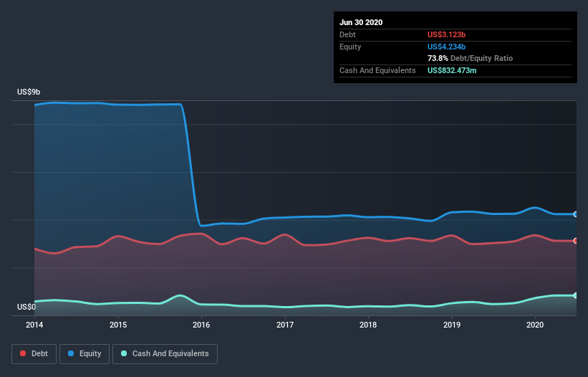Click the teal Cash endpoint marker
The height and width of the screenshot is (377, 588).
(x=576, y=295)
